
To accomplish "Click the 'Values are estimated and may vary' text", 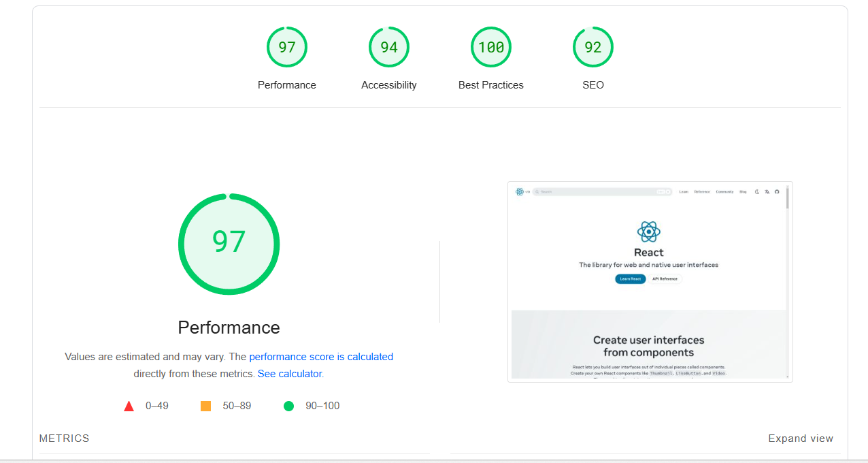I will coord(144,357).
